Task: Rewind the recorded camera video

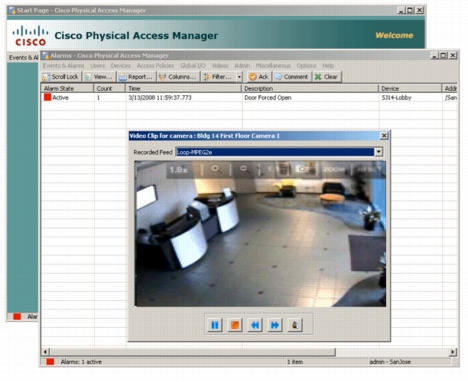Action: click(255, 325)
